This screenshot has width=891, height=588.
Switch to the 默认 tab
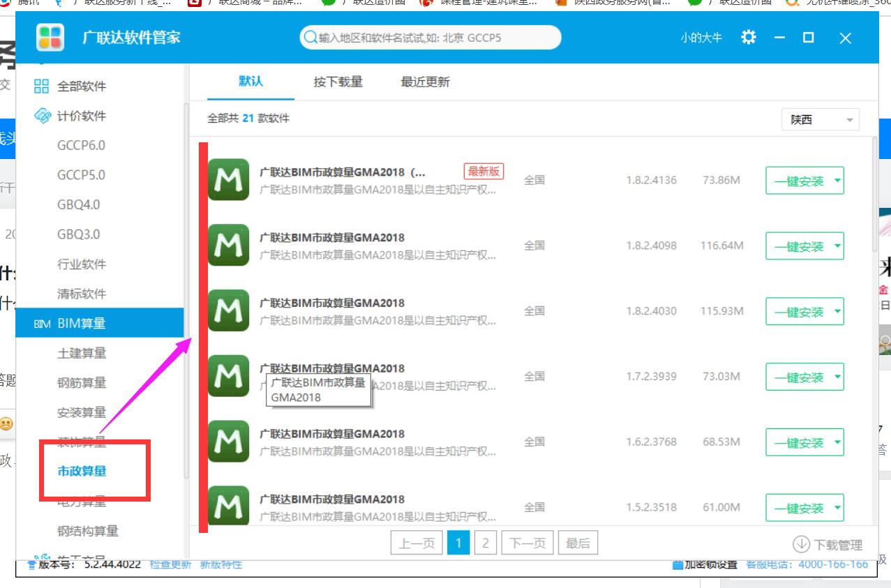[251, 82]
